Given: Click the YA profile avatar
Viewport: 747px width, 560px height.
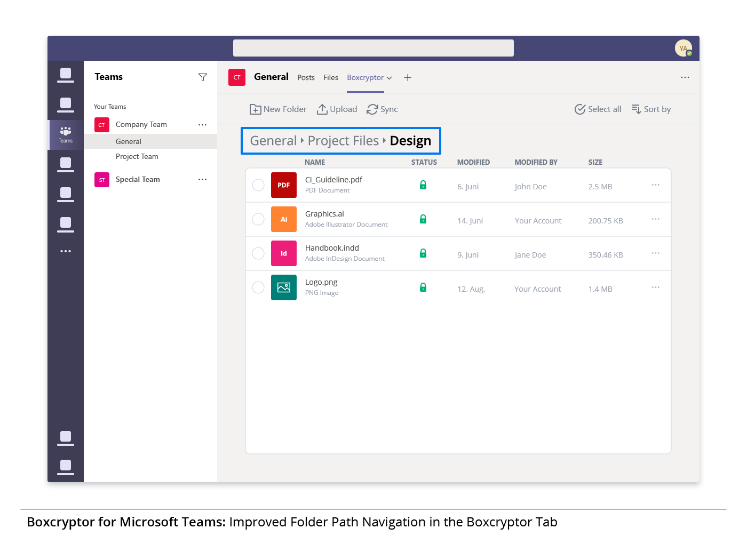Looking at the screenshot, I should click(x=684, y=48).
